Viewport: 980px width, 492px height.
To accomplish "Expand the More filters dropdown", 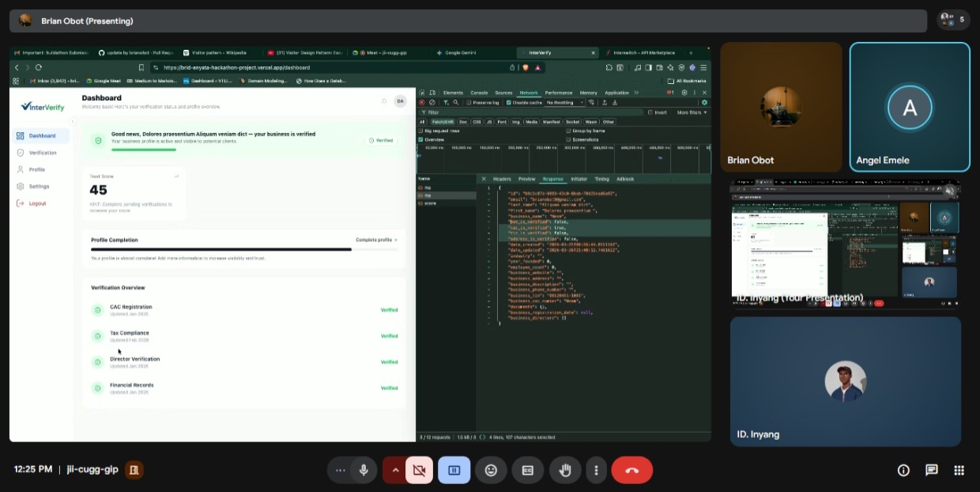I will (691, 112).
